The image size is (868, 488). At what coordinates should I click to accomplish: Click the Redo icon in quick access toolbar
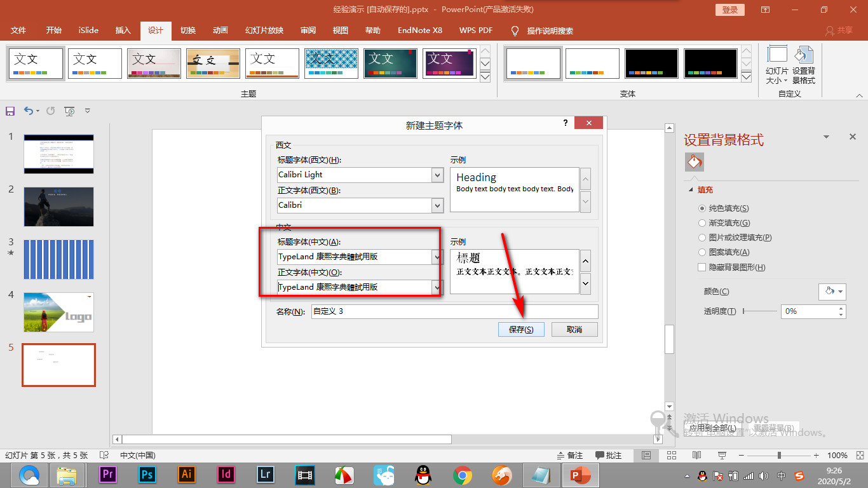click(x=50, y=111)
